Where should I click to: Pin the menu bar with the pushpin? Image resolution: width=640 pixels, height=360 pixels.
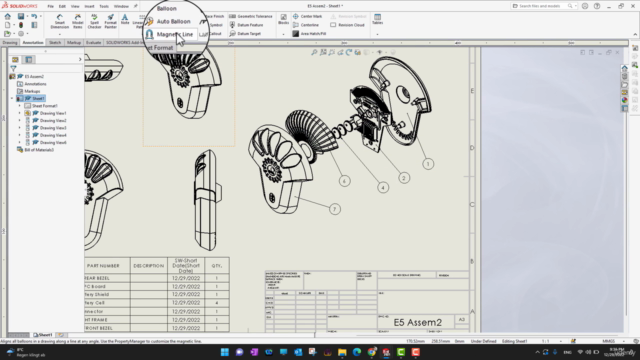[136, 6]
